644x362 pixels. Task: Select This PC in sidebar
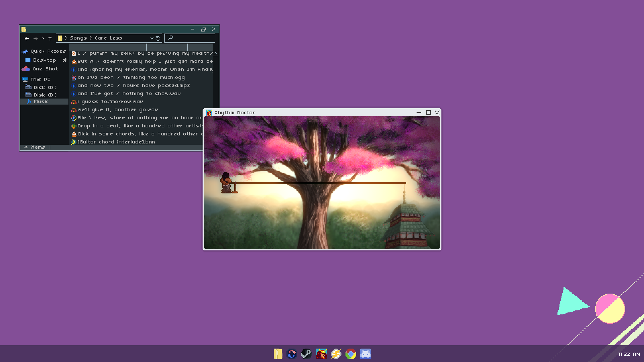(x=36, y=79)
